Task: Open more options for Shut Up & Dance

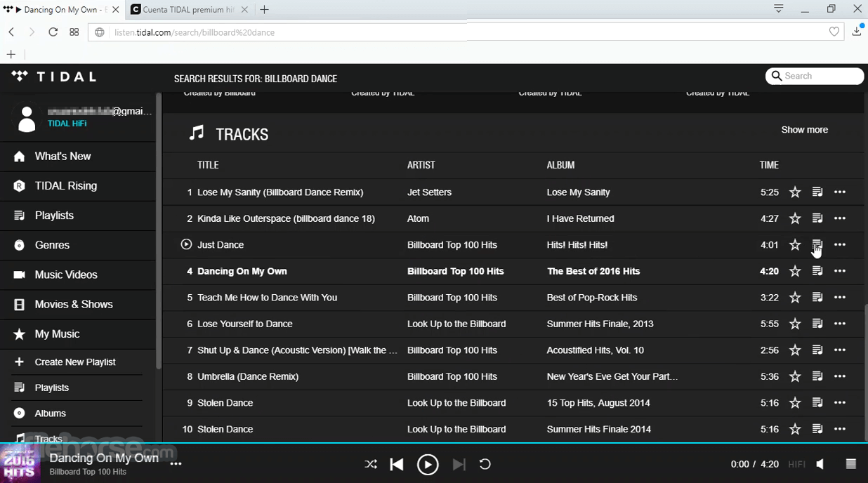Action: pos(840,350)
